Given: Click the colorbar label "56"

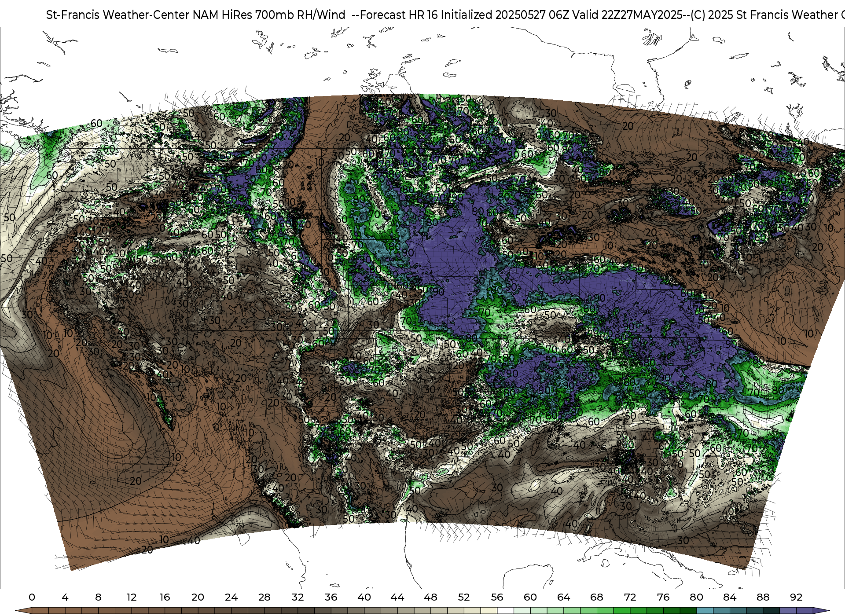Looking at the screenshot, I should (497, 597).
